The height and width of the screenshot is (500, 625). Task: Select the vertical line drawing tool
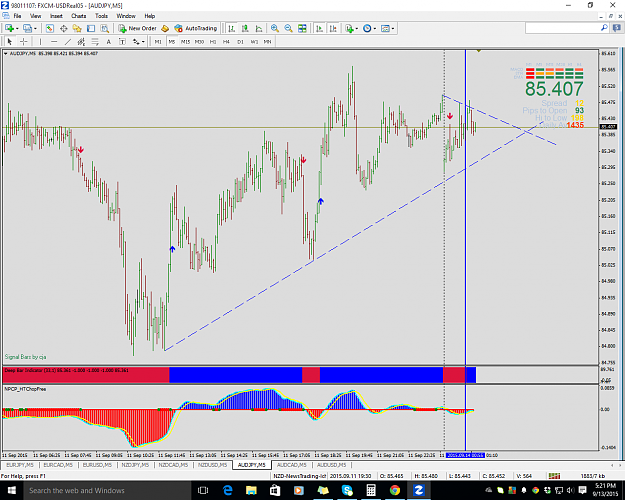point(40,41)
